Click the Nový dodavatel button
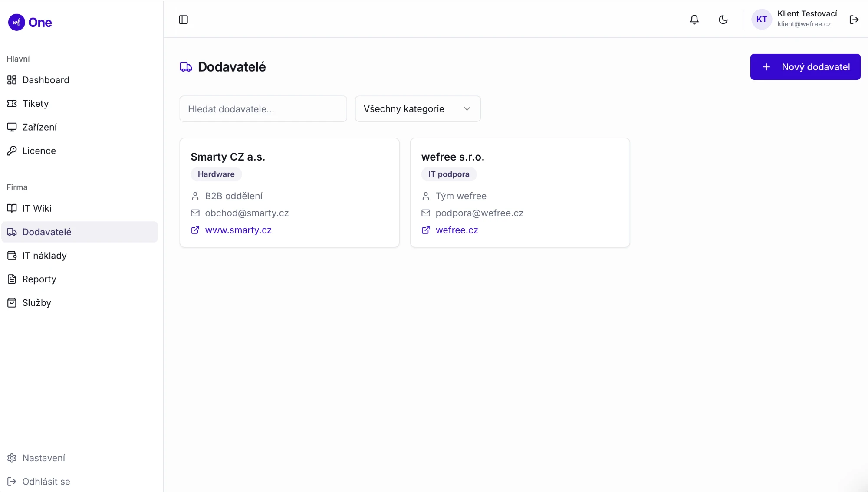Screen dimensions: 868x492 pos(805,67)
